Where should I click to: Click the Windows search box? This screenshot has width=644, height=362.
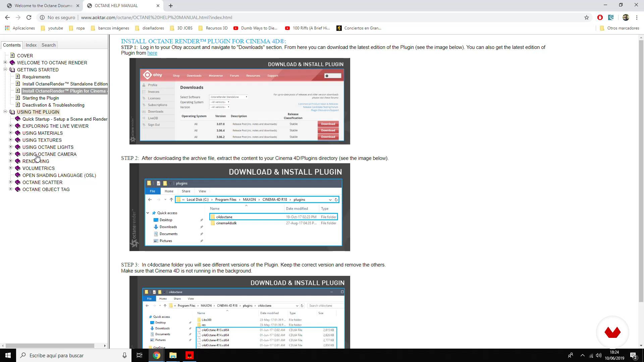tap(73, 355)
